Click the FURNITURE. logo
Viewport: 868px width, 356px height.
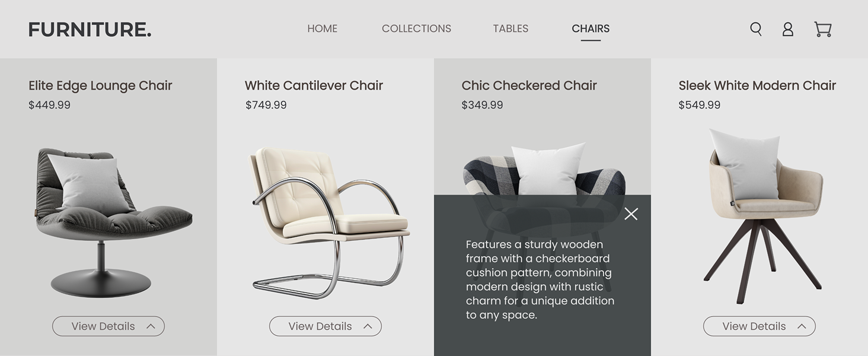click(90, 30)
